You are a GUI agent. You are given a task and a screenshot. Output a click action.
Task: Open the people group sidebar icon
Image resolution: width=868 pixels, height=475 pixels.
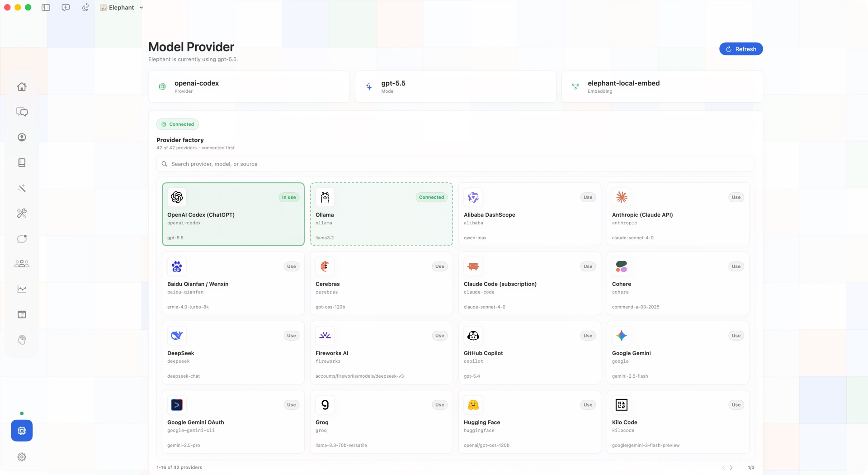22,264
